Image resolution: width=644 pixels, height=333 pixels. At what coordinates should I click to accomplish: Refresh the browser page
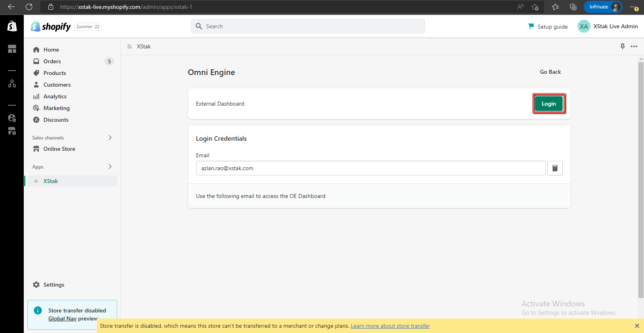pyautogui.click(x=29, y=7)
